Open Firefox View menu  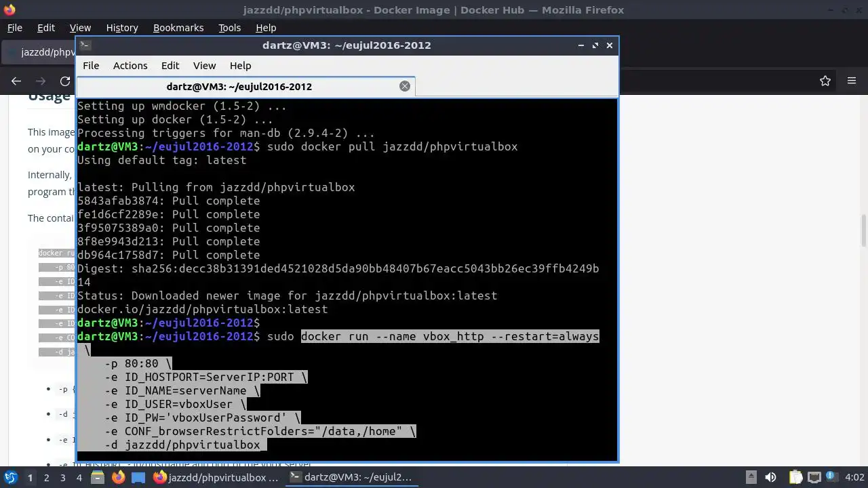pos(80,28)
